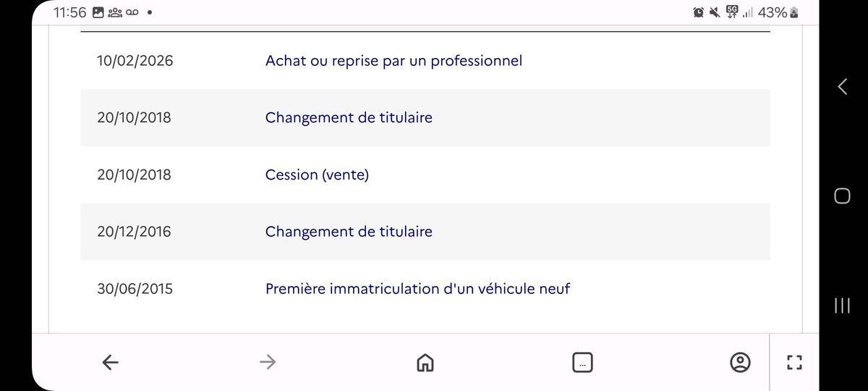Tap the browser forward arrow
Screen dimensions: 868x391
point(268,362)
